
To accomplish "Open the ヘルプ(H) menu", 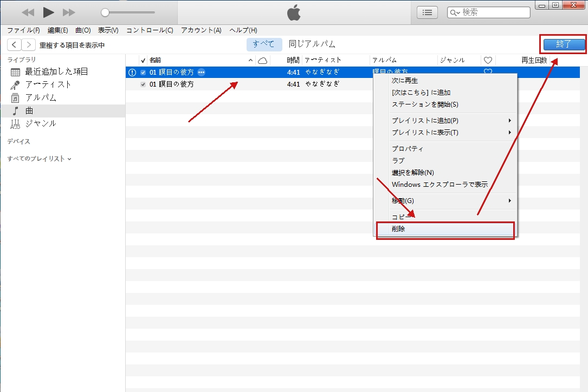I will click(243, 30).
